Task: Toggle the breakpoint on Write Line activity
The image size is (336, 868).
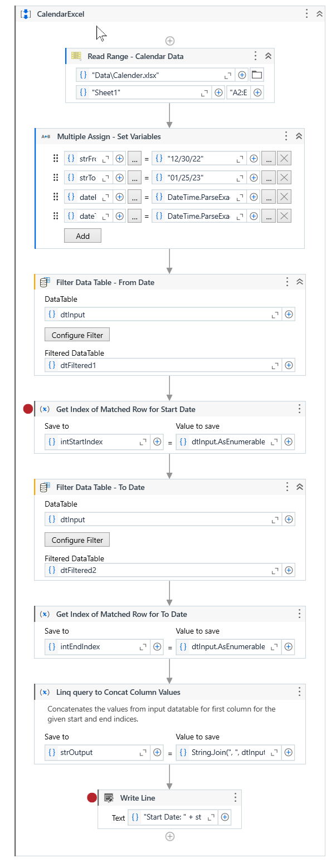Action: coord(92,798)
